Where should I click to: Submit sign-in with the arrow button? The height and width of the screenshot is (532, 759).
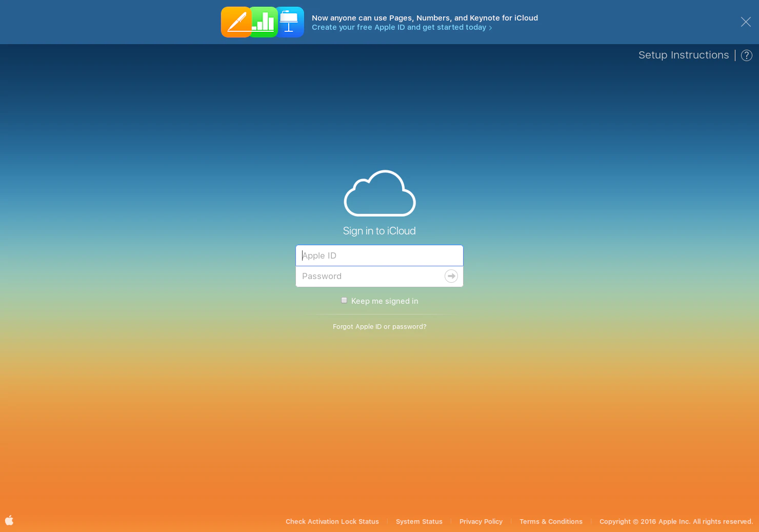tap(451, 276)
